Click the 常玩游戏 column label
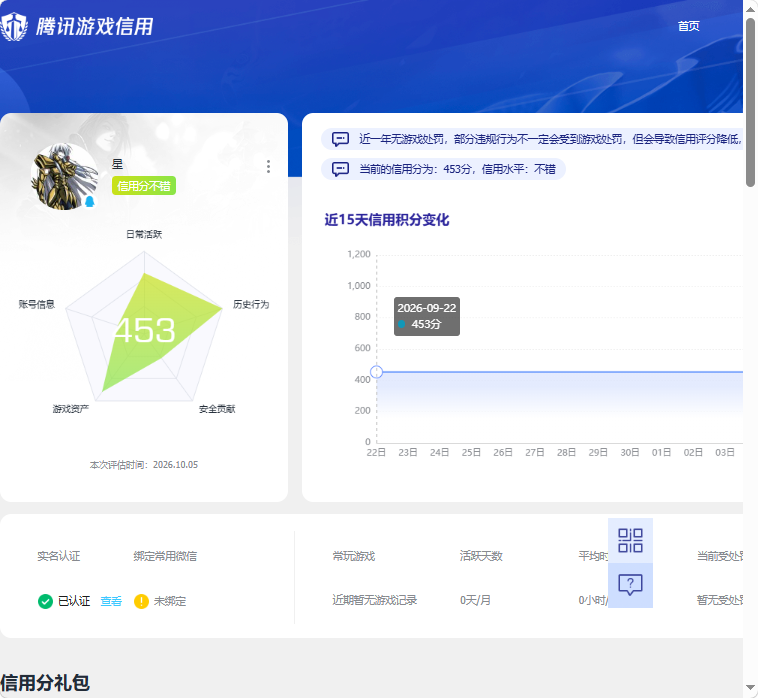This screenshot has height=698, width=758. coord(354,556)
